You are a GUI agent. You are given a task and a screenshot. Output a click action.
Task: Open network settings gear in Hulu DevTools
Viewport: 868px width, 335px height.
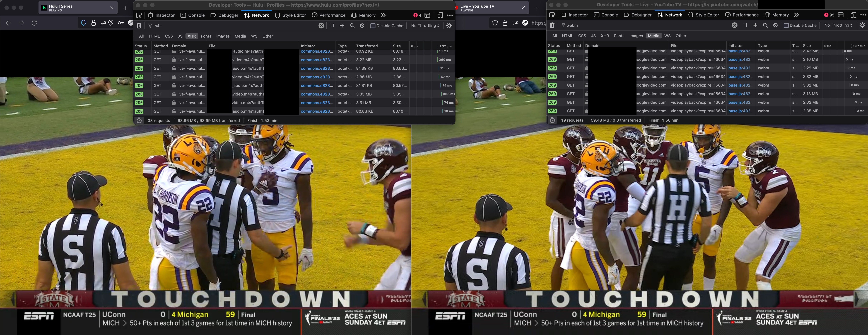tap(449, 26)
